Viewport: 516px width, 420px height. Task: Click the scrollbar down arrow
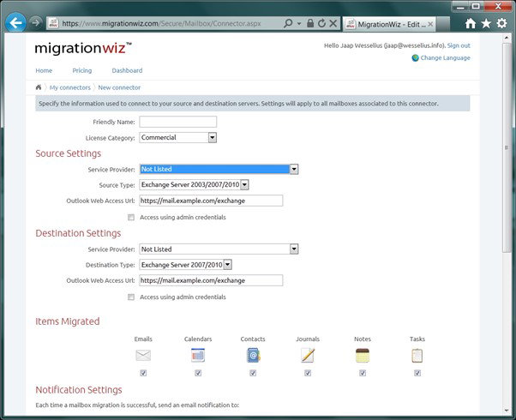click(x=507, y=410)
